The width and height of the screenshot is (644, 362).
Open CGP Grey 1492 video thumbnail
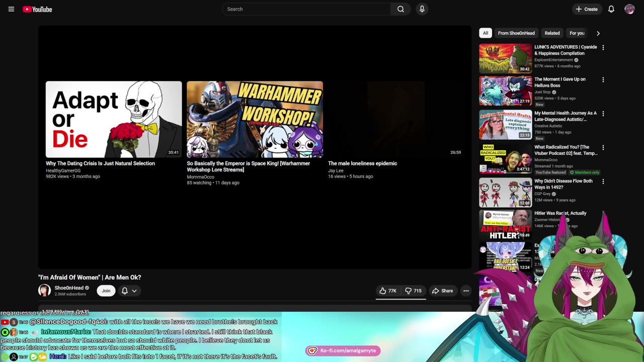point(505,193)
